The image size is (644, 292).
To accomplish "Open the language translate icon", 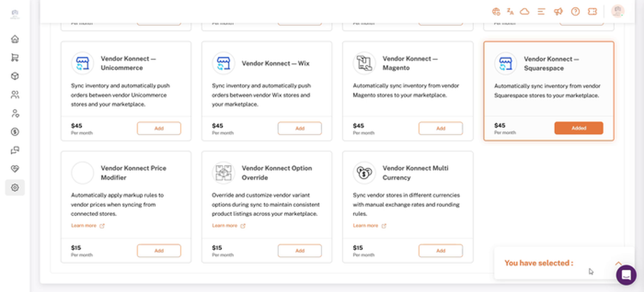I will tap(510, 12).
